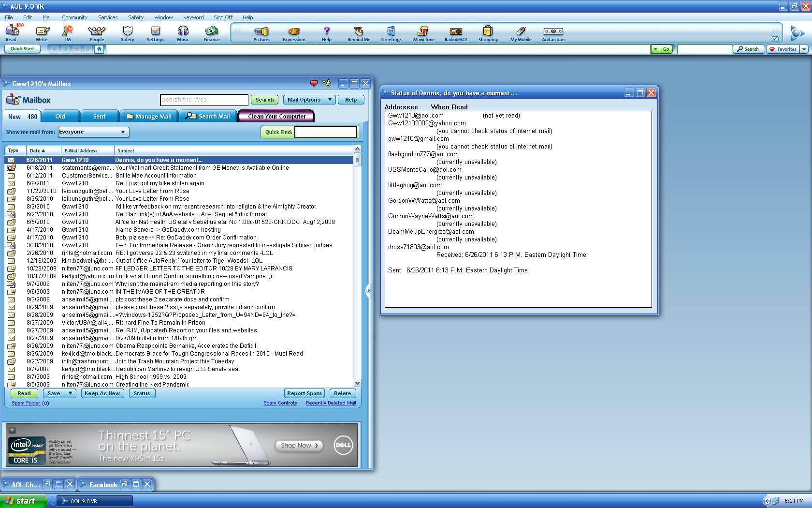Open the Spam Controls link
The width and height of the screenshot is (812, 508).
[280, 403]
